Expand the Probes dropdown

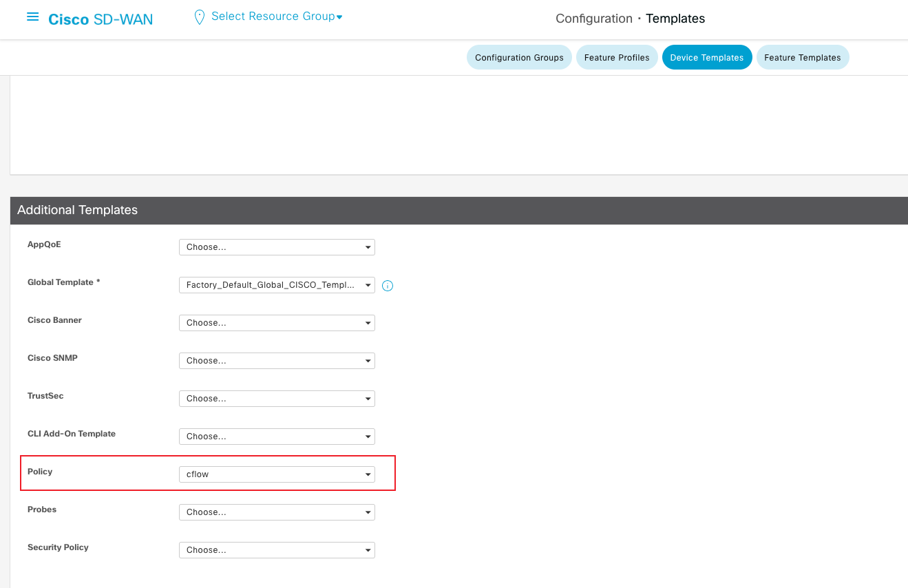pos(277,512)
